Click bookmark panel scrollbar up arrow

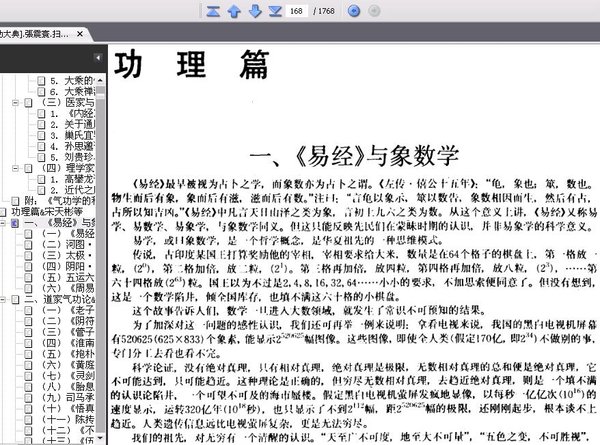click(x=100, y=80)
